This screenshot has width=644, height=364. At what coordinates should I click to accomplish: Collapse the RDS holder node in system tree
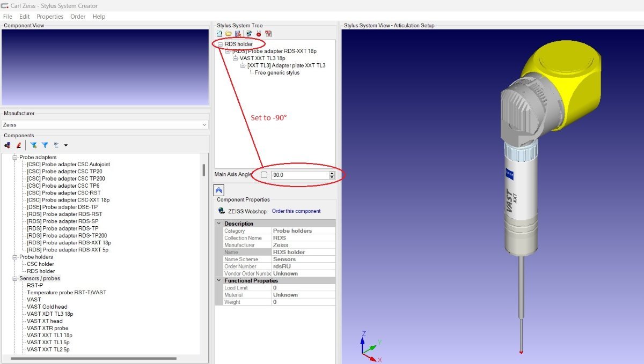(220, 44)
